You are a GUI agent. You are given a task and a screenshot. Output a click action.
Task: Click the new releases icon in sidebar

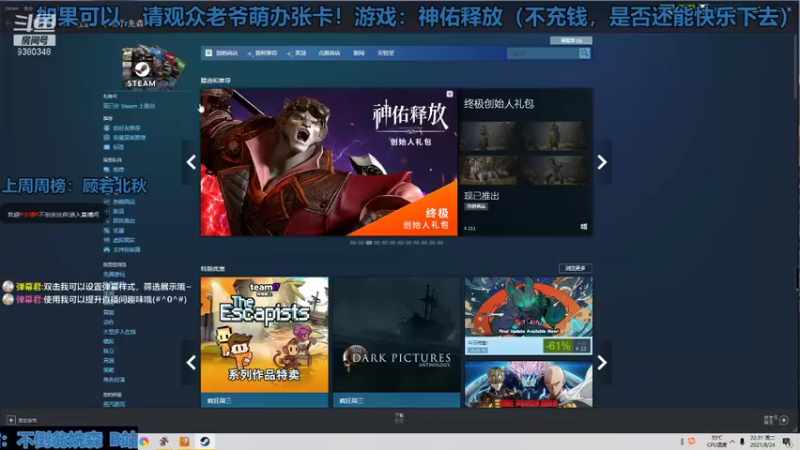click(106, 211)
